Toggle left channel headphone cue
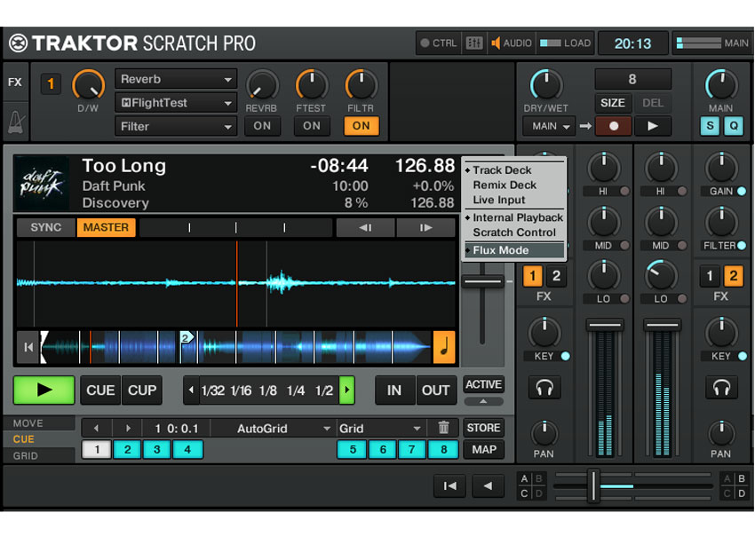The image size is (755, 560). click(544, 387)
